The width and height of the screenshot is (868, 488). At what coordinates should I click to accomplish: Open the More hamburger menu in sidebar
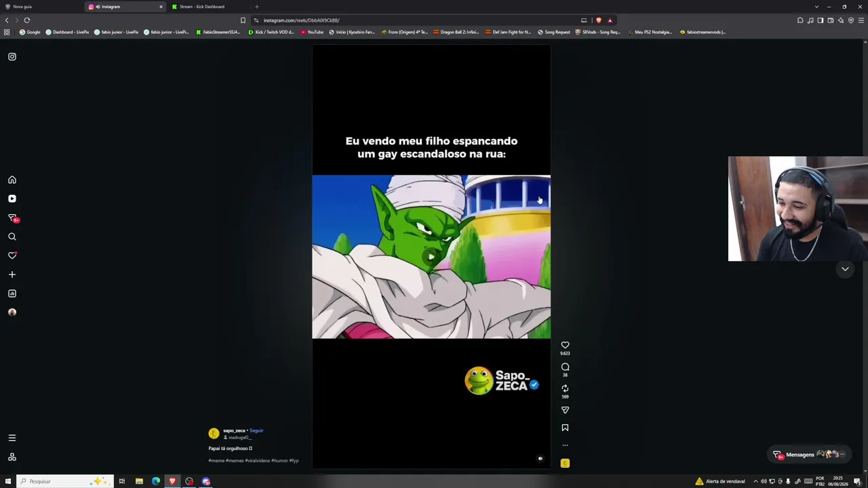[12, 438]
